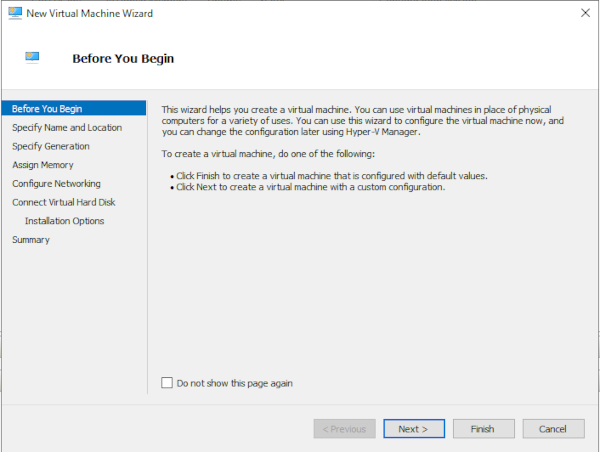Open the Specify Generation page

point(51,146)
